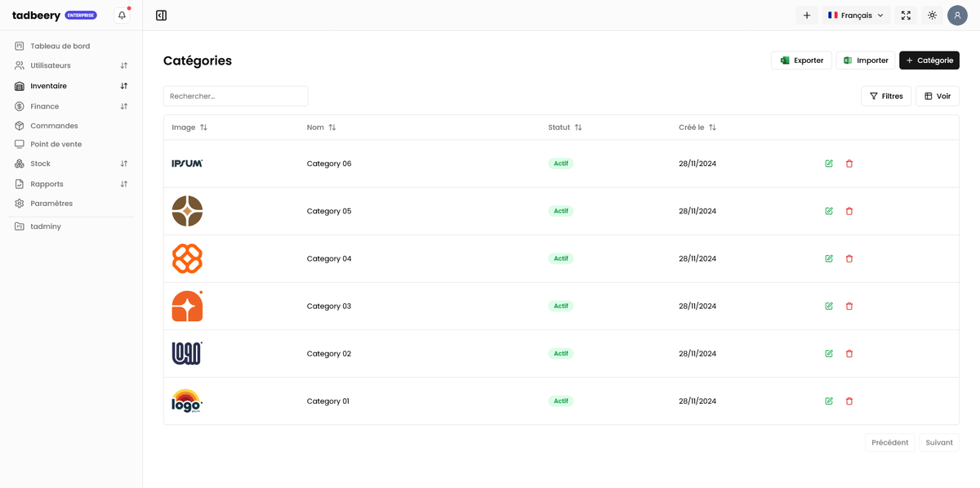Open the user avatar menu

[957, 16]
